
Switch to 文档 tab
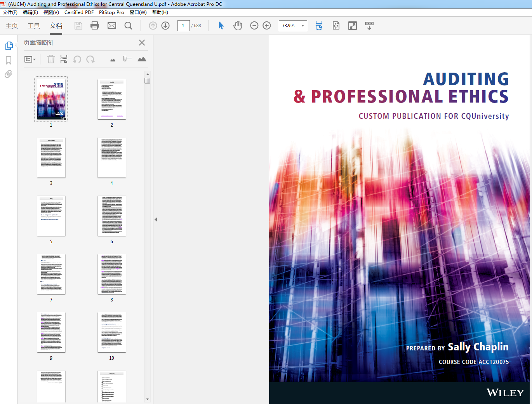(56, 26)
